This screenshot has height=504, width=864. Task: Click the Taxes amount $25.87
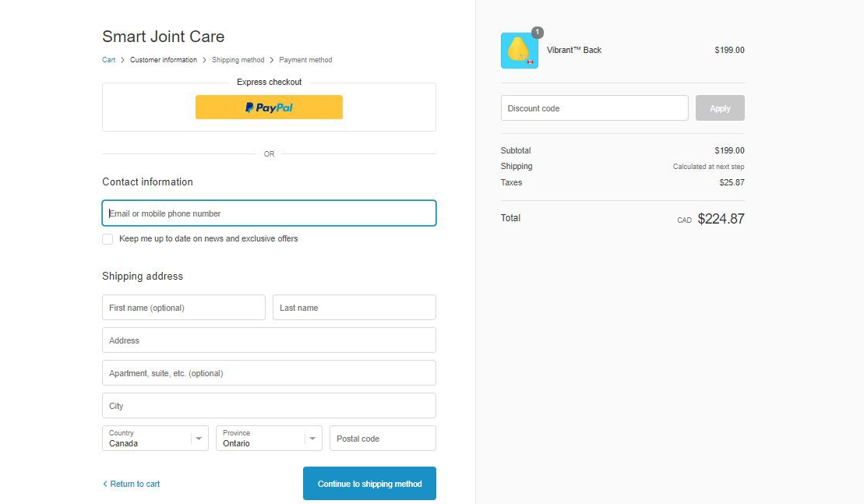click(x=732, y=182)
